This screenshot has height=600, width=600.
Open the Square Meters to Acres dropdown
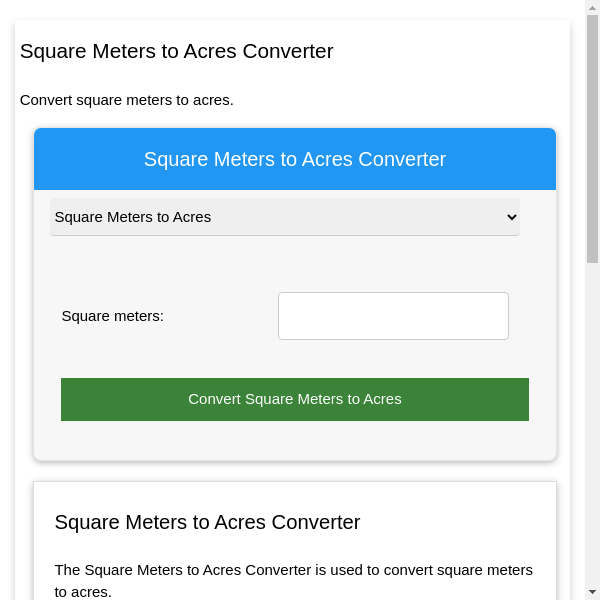pyautogui.click(x=284, y=217)
